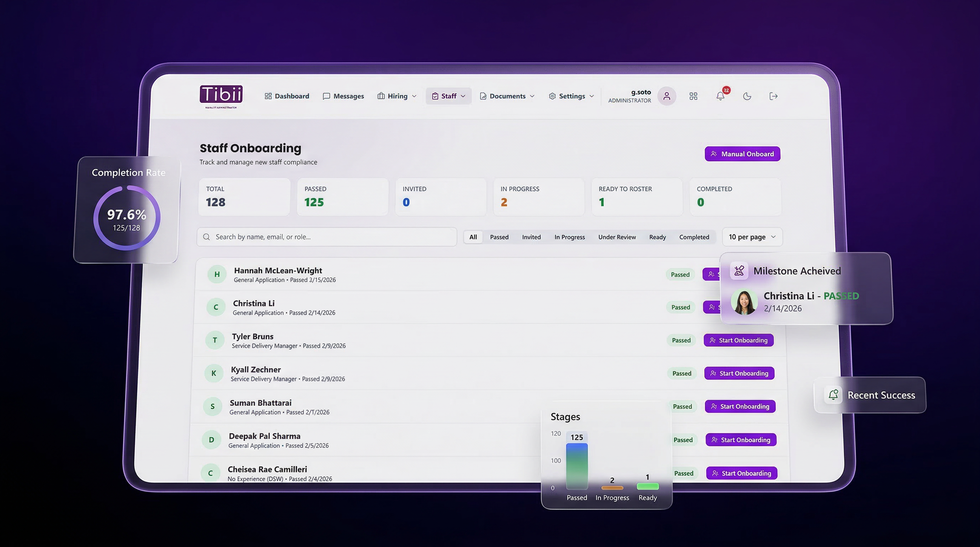Open Christina Li's name in list
Viewport: 980px width, 547px height.
[254, 303]
